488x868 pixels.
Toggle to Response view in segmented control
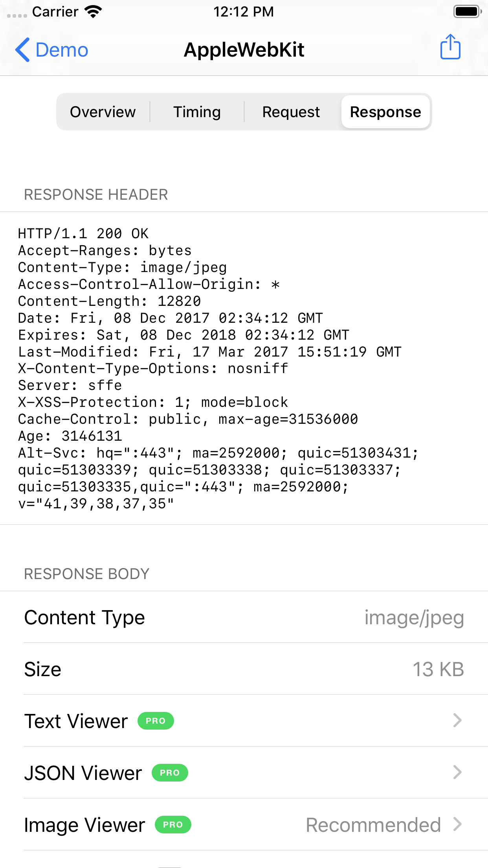(x=385, y=112)
